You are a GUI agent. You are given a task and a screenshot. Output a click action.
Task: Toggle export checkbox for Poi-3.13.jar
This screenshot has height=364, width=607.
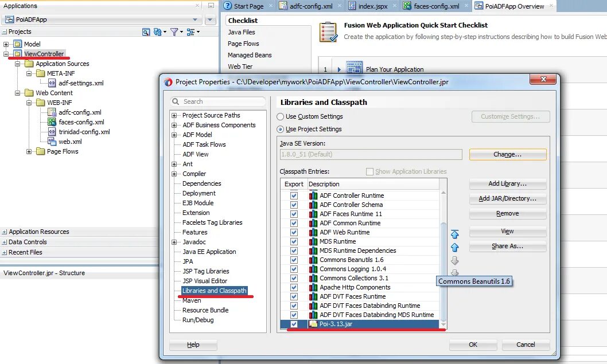pos(294,324)
